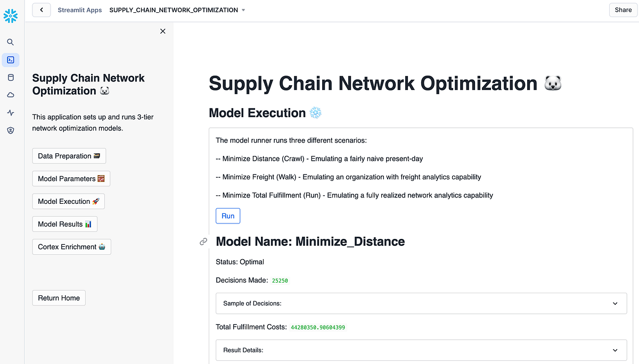
Task: Select the Projects worksheet icon in sidebar
Action: (x=11, y=60)
